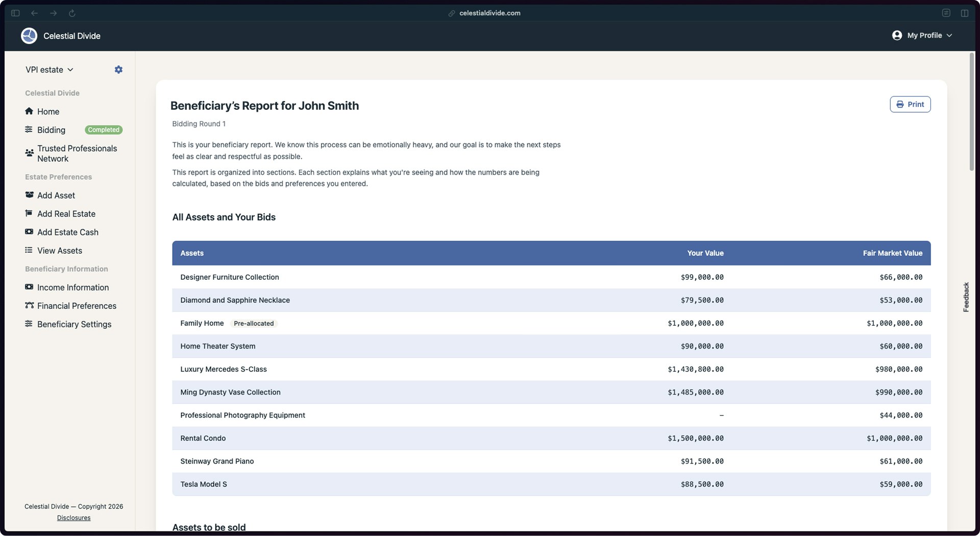980x536 pixels.
Task: Open the estate settings gear icon
Action: pyautogui.click(x=118, y=69)
